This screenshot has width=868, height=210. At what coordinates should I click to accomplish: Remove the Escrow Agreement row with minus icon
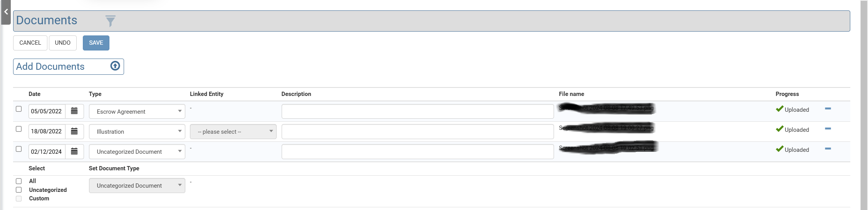click(828, 109)
